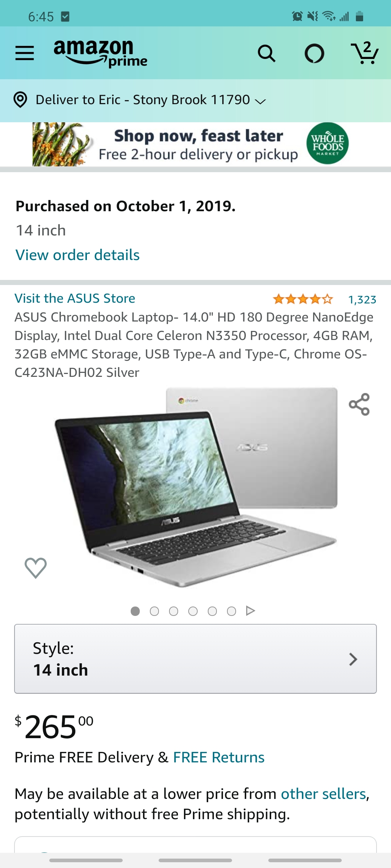Open the 1,323 ratings count
Viewport: 391px width, 868px height.
point(362,299)
